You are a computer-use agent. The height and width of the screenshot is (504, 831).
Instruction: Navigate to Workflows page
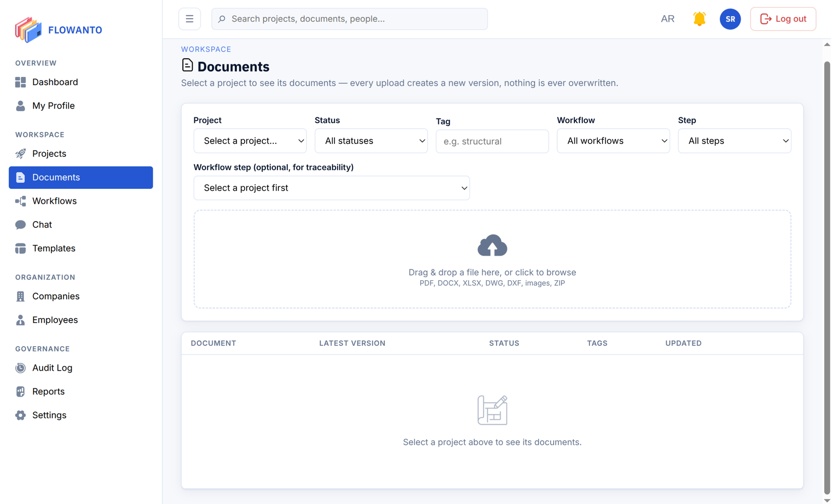[81, 201]
